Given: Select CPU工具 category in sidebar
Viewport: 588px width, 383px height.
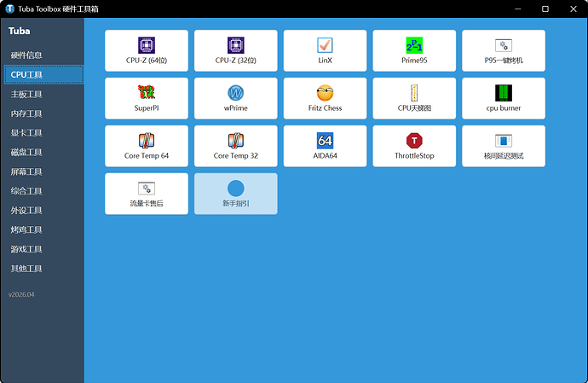Looking at the screenshot, I should point(43,74).
